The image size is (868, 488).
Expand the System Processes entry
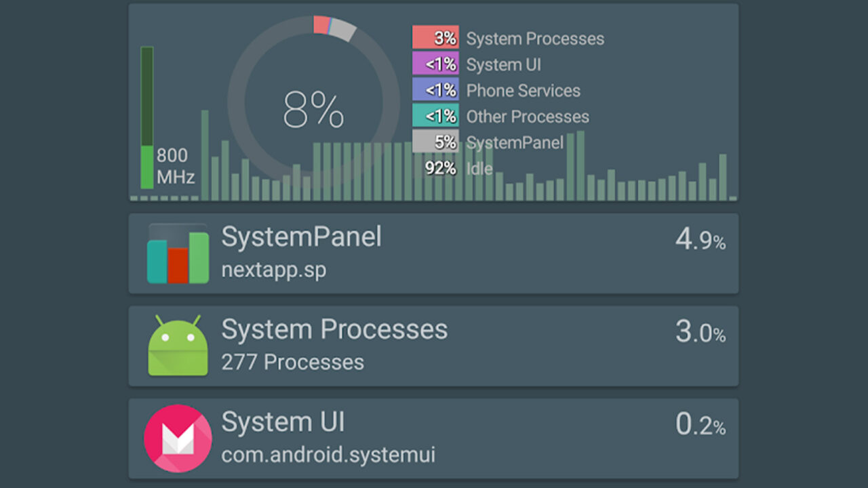[434, 344]
